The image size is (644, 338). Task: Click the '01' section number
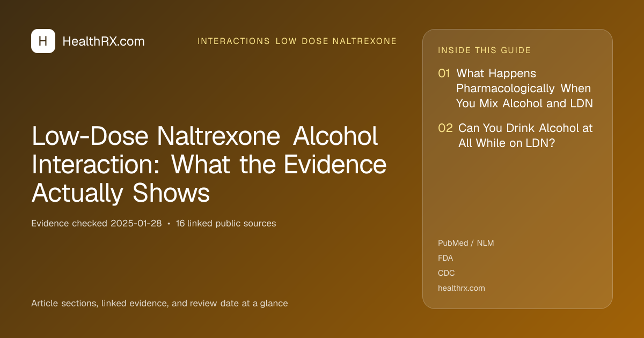(x=444, y=73)
